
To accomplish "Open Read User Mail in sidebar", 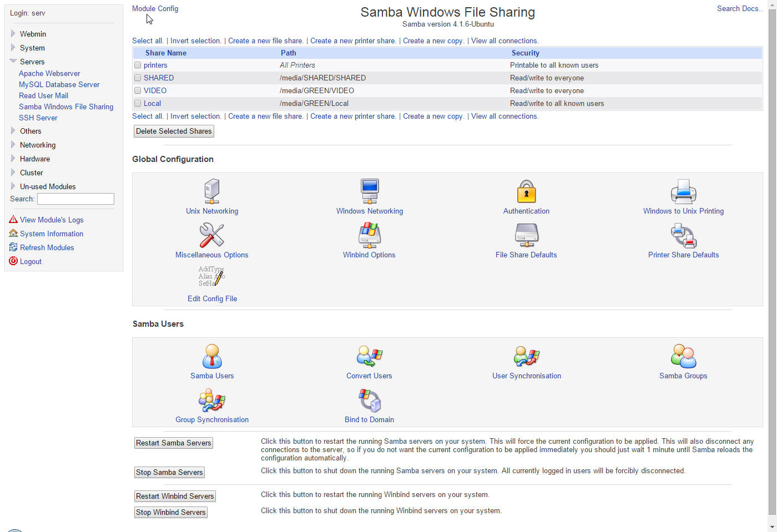I will (43, 95).
